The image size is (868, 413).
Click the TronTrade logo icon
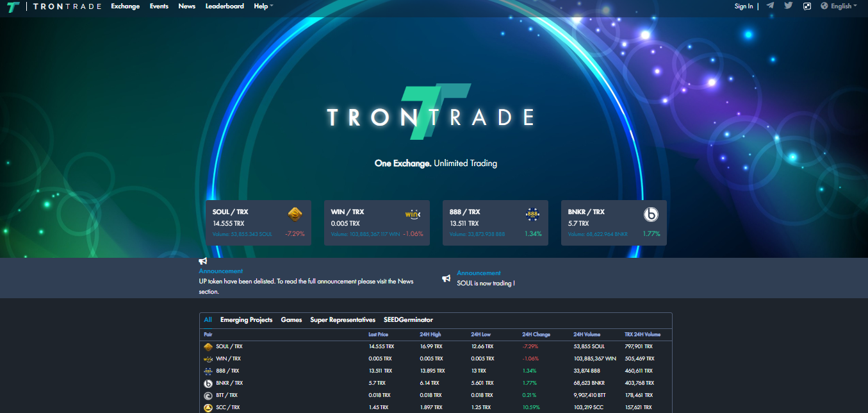(x=12, y=7)
